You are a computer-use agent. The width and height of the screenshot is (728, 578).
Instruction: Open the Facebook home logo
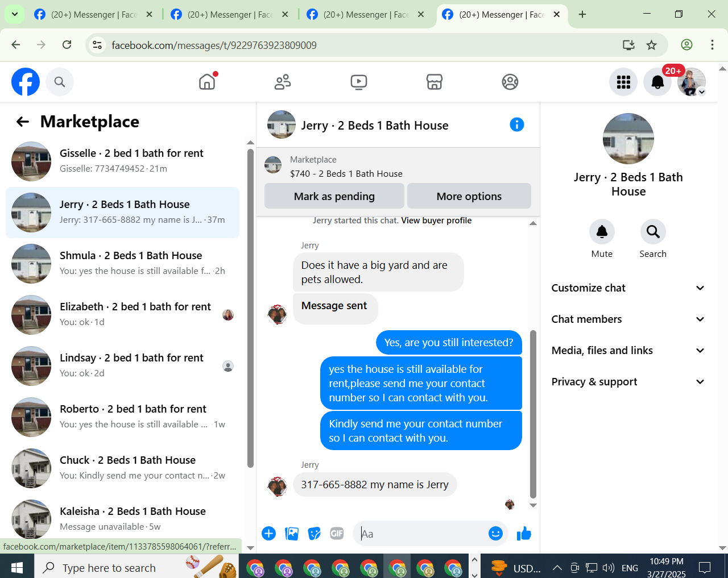[x=26, y=82]
